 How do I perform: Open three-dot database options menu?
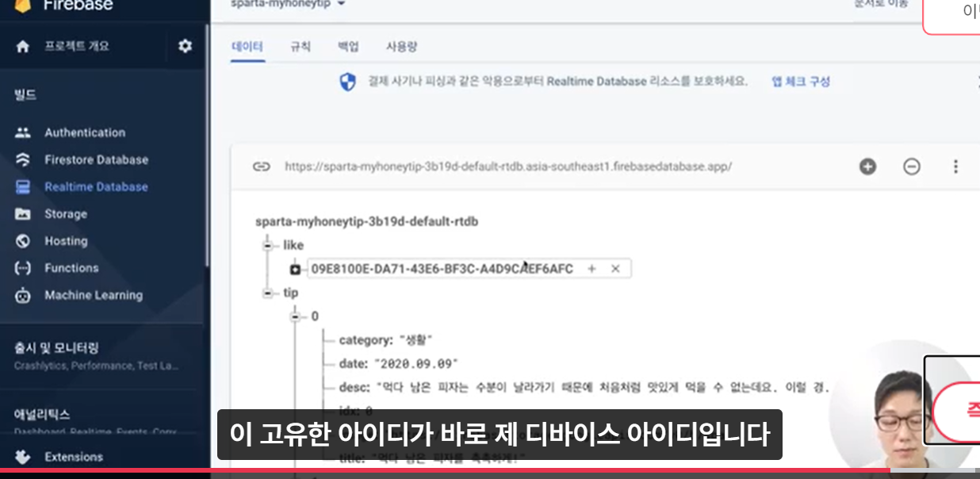(x=955, y=167)
